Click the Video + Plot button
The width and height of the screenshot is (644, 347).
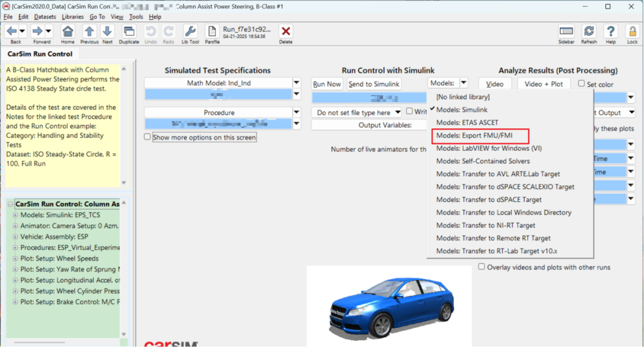[x=544, y=84]
